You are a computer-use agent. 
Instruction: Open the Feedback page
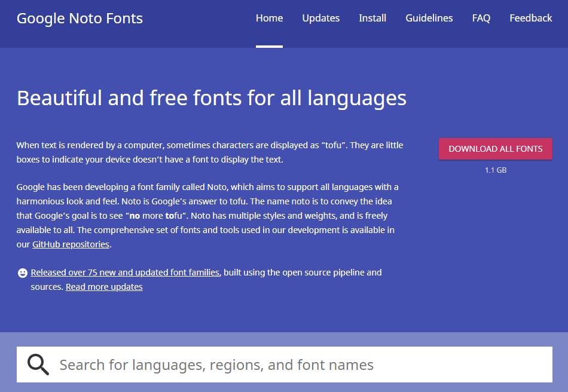pyautogui.click(x=531, y=18)
